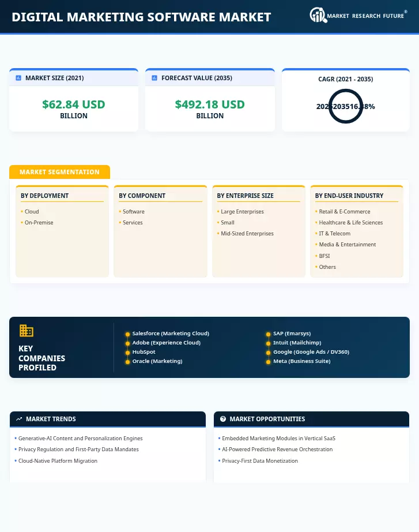Click the Software component item
This screenshot has width=419, height=532.
click(134, 212)
